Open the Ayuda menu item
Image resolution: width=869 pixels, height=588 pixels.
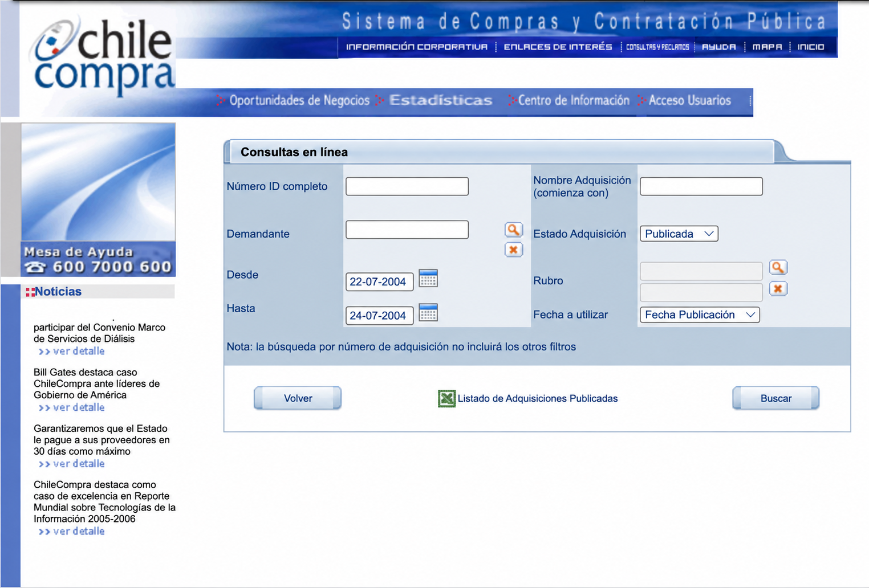click(719, 47)
